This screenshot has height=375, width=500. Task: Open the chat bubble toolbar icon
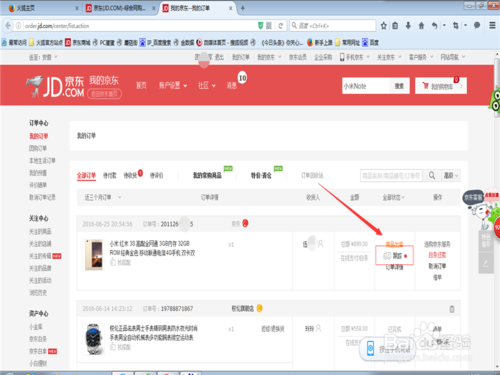(477, 25)
